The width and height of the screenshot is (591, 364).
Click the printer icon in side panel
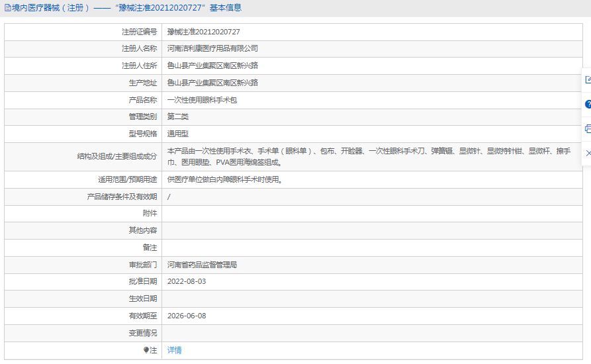point(588,128)
